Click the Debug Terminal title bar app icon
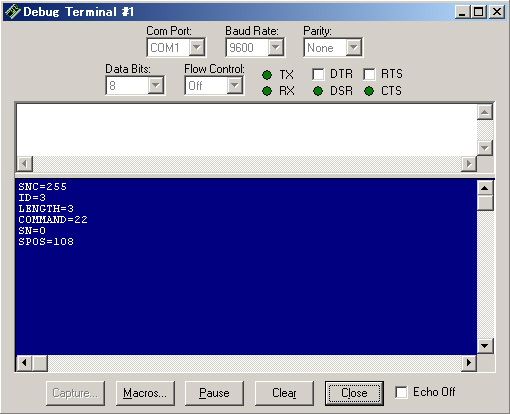The width and height of the screenshot is (510, 414). [x=13, y=12]
